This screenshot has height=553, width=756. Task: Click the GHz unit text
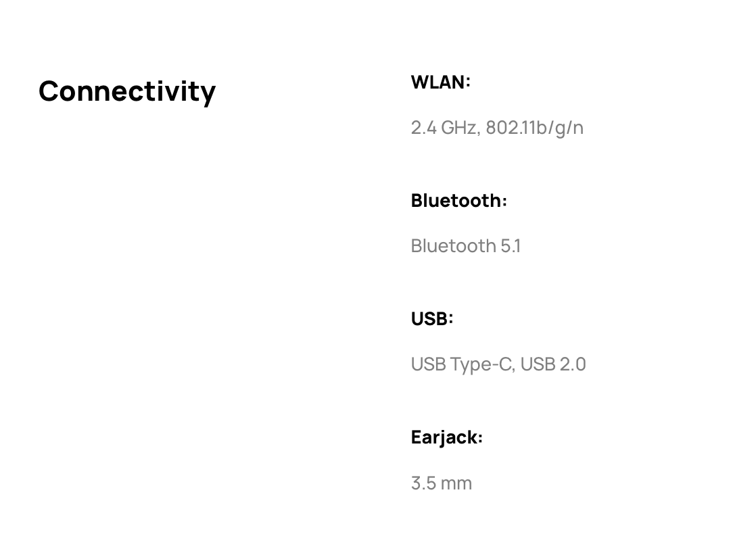point(458,127)
